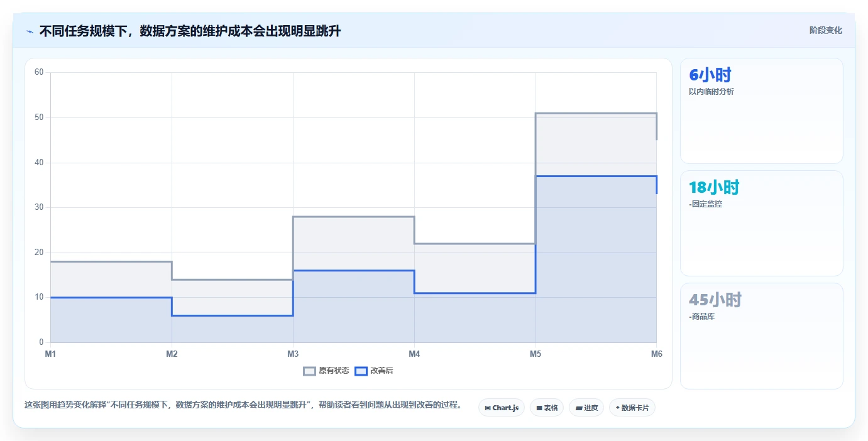Click the M4 x-axis label

[414, 354]
